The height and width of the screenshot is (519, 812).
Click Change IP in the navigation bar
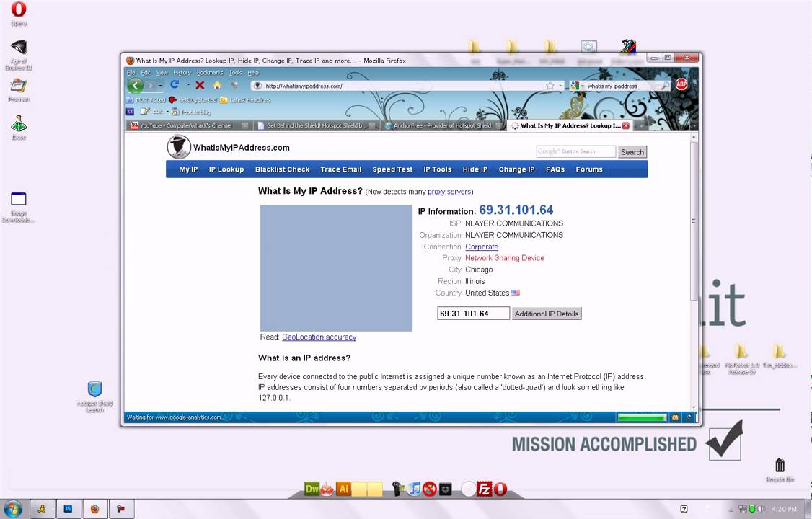[517, 169]
